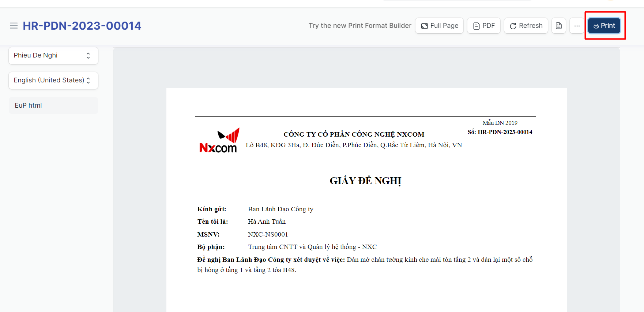Viewport: 644px width, 312px height.
Task: Download the document as PDF
Action: [x=483, y=26]
